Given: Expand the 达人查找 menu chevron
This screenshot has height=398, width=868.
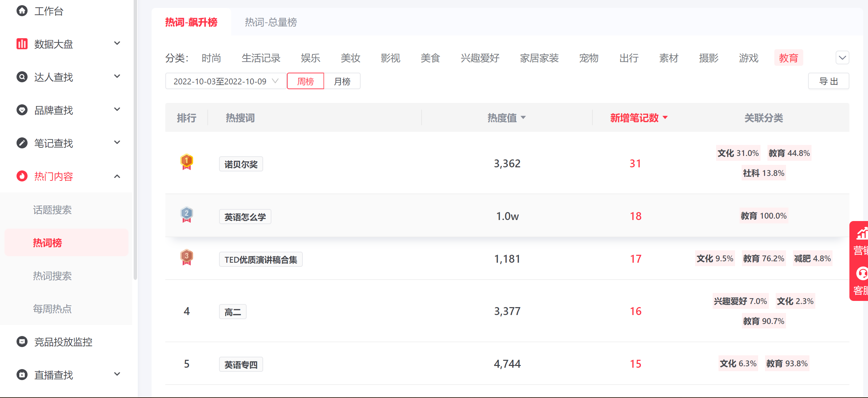Looking at the screenshot, I should pyautogui.click(x=117, y=76).
